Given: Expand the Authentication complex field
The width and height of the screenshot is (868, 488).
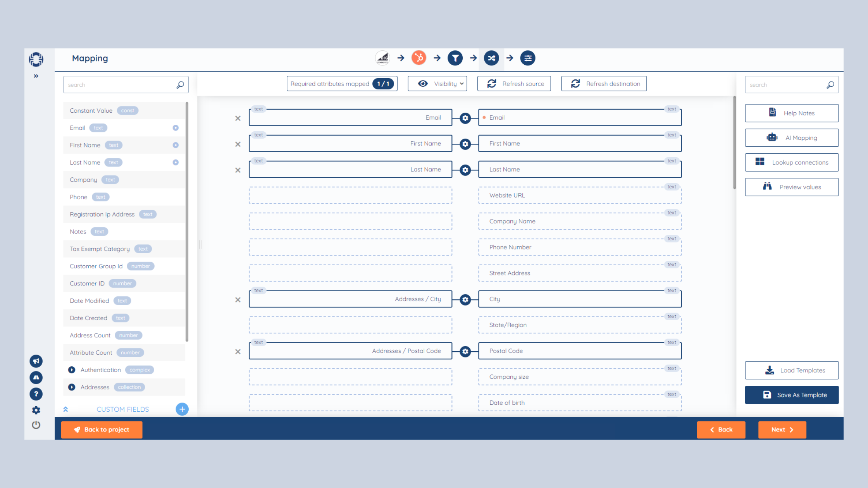Looking at the screenshot, I should point(72,370).
